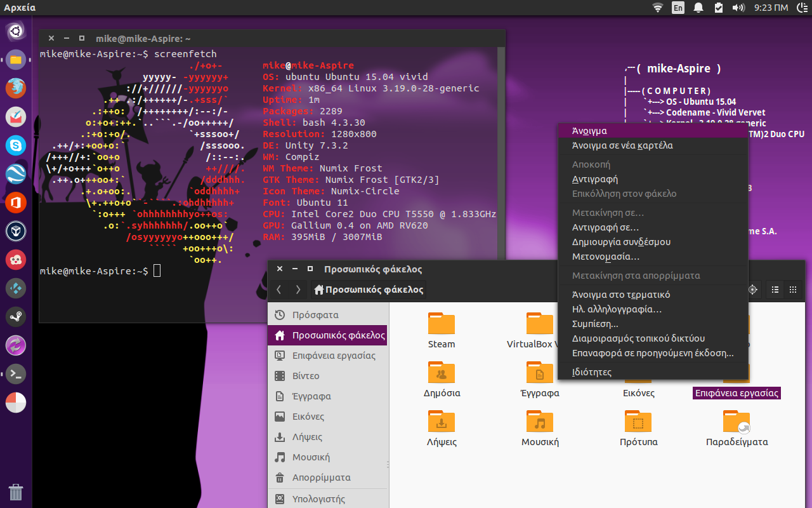
Task: Click the file manager back arrow
Action: (279, 290)
